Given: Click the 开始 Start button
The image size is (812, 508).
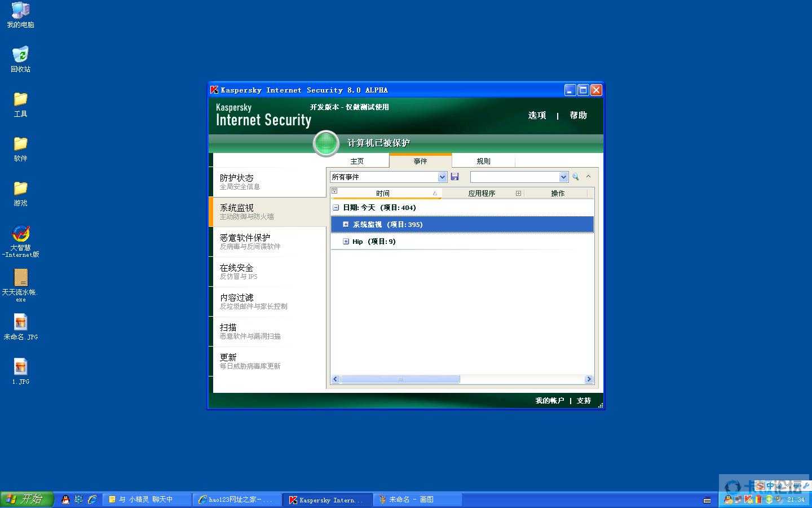Looking at the screenshot, I should 27,500.
